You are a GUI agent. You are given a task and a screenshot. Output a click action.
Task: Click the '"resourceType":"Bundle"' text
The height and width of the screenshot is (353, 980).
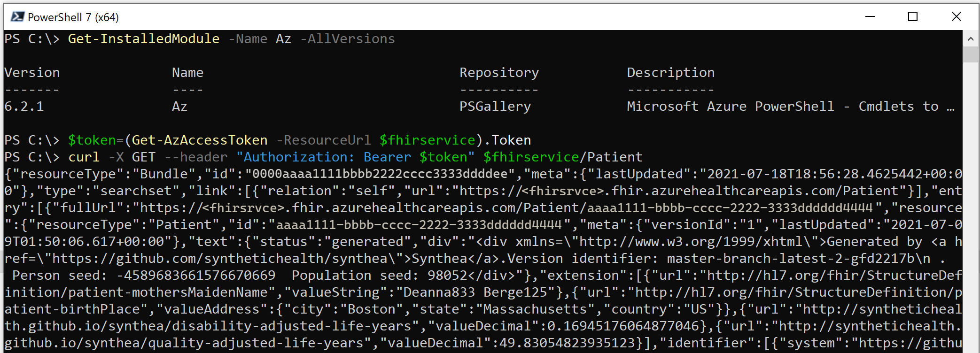(101, 174)
